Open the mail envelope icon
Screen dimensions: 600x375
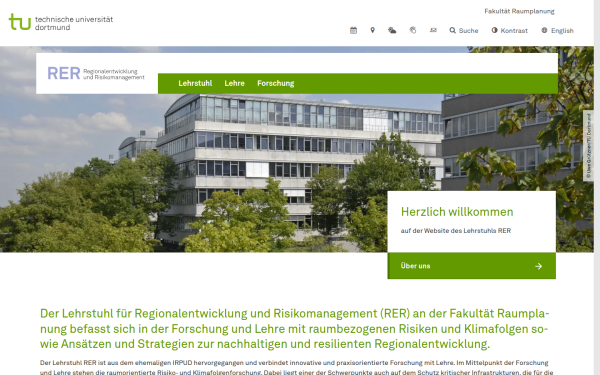[433, 30]
